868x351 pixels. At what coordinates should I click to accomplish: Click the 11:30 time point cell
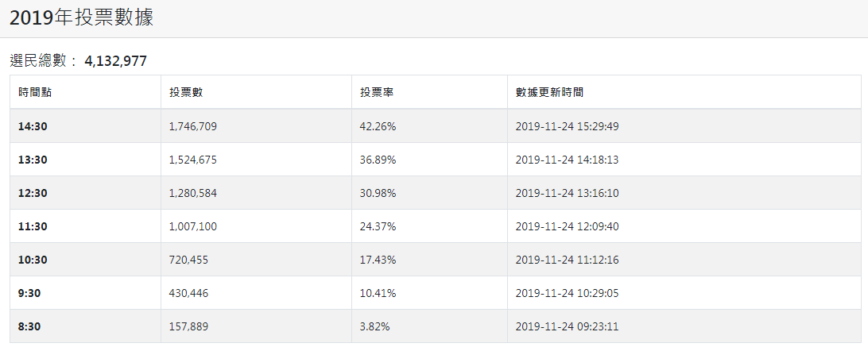click(33, 226)
